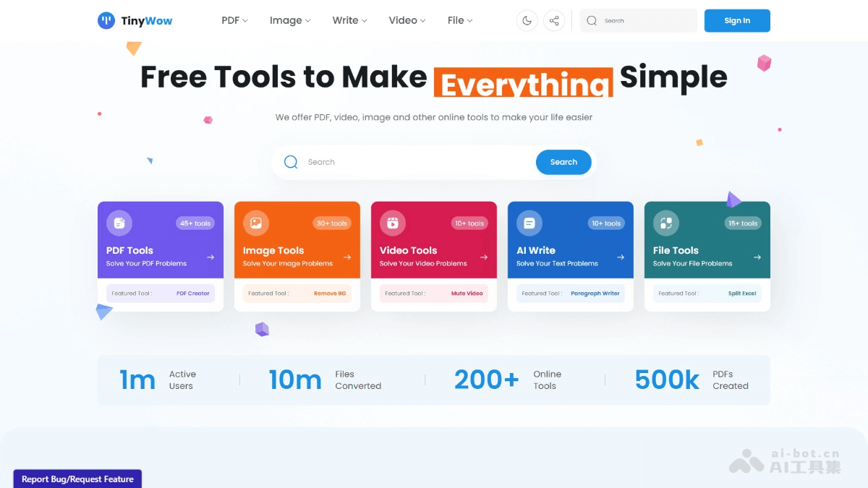This screenshot has height=488, width=868.
Task: Open the Video menu in navigation
Action: 407,20
